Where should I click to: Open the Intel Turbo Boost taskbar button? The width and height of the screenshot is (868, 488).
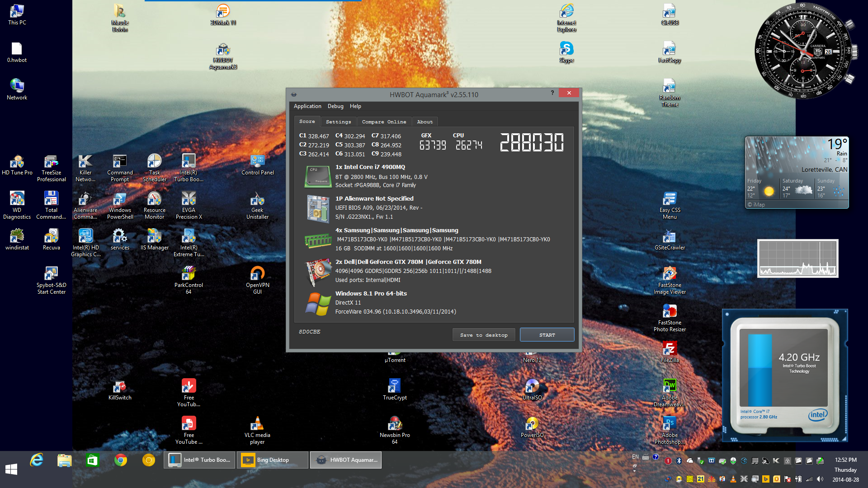coord(199,460)
